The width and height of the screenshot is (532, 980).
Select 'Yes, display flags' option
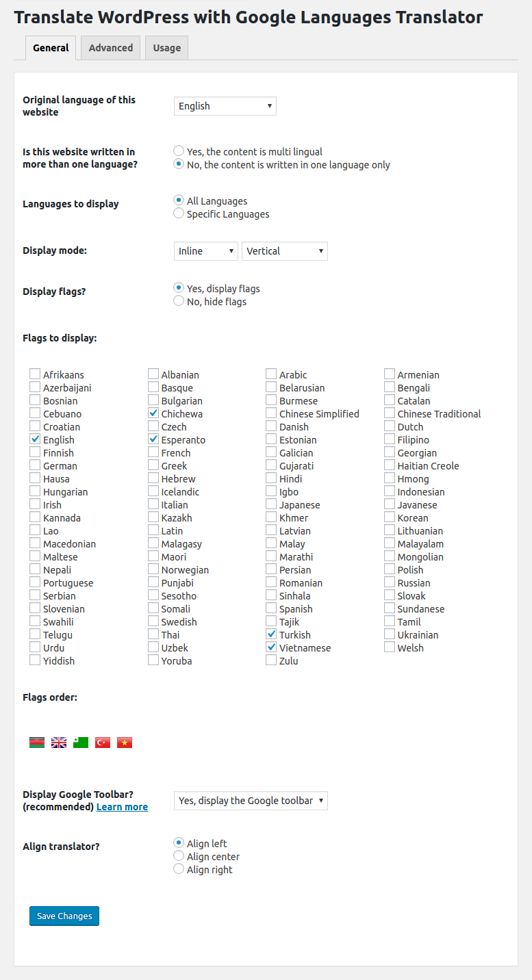pos(179,288)
